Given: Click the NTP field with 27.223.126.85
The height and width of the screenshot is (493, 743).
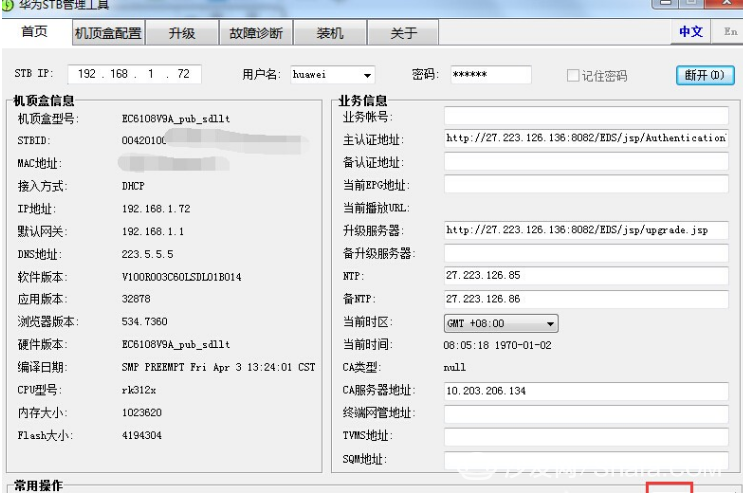Looking at the screenshot, I should click(586, 275).
